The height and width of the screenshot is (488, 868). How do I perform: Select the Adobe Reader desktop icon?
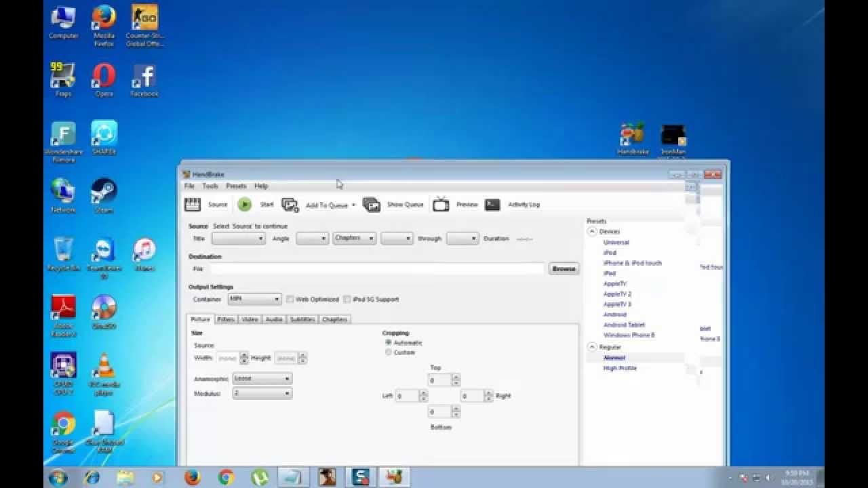[x=63, y=316]
